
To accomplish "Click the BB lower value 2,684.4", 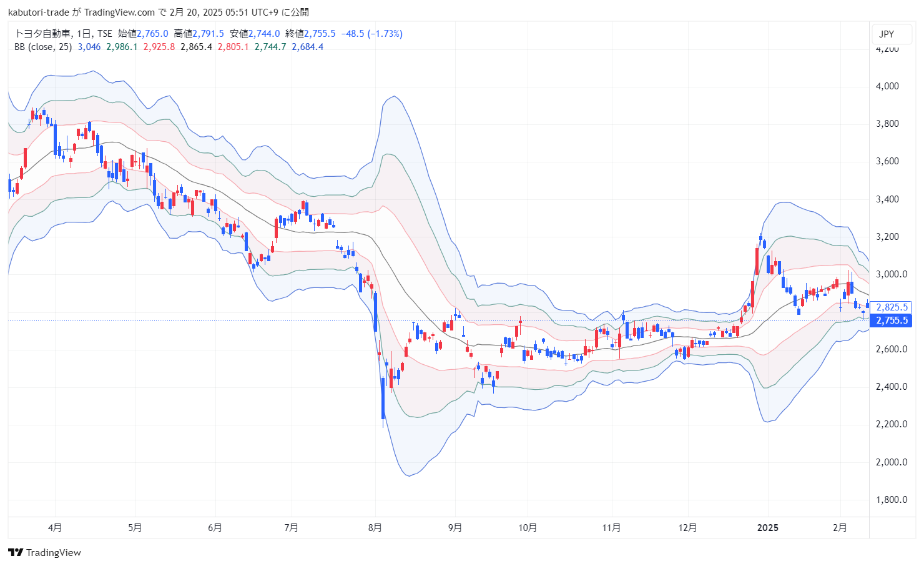I will pyautogui.click(x=308, y=47).
